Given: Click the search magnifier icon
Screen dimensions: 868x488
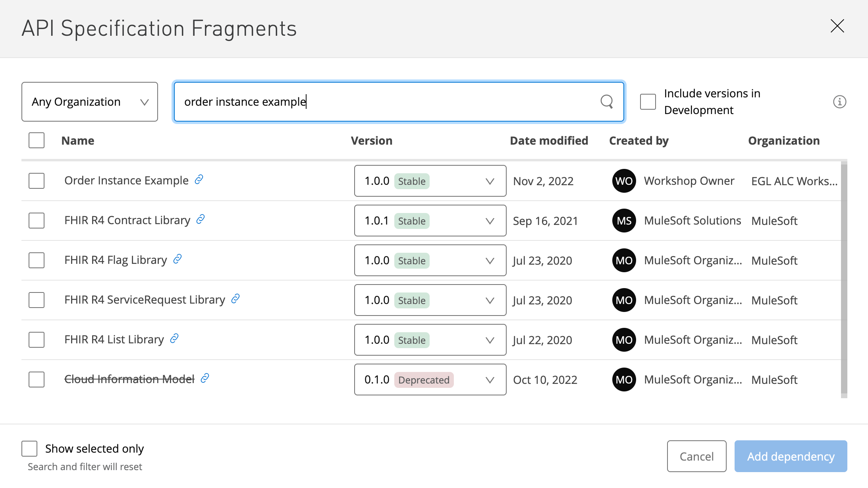Looking at the screenshot, I should (607, 101).
